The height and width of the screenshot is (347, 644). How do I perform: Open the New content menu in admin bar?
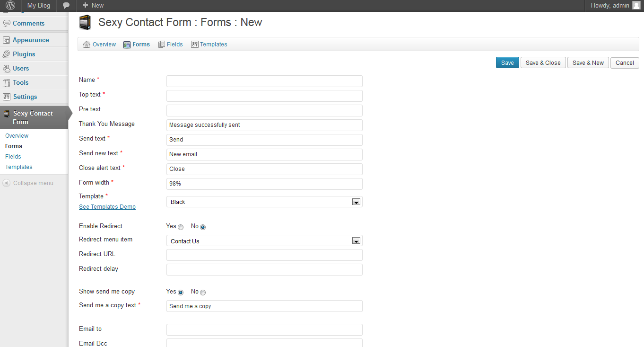coord(93,6)
